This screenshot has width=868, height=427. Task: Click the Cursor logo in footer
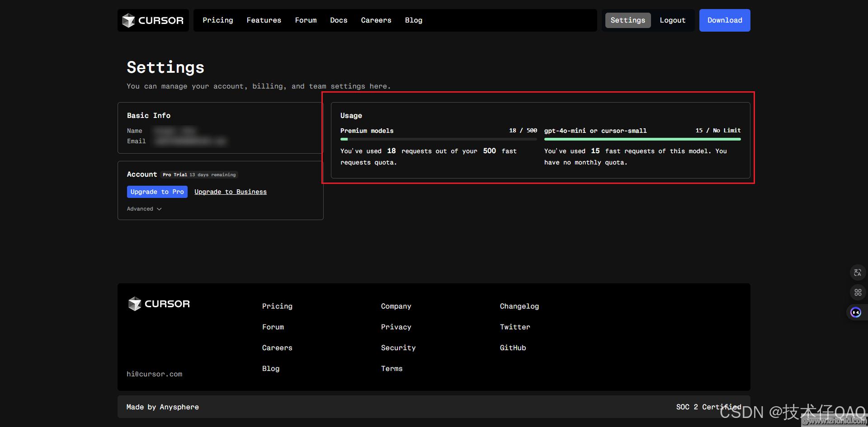159,304
